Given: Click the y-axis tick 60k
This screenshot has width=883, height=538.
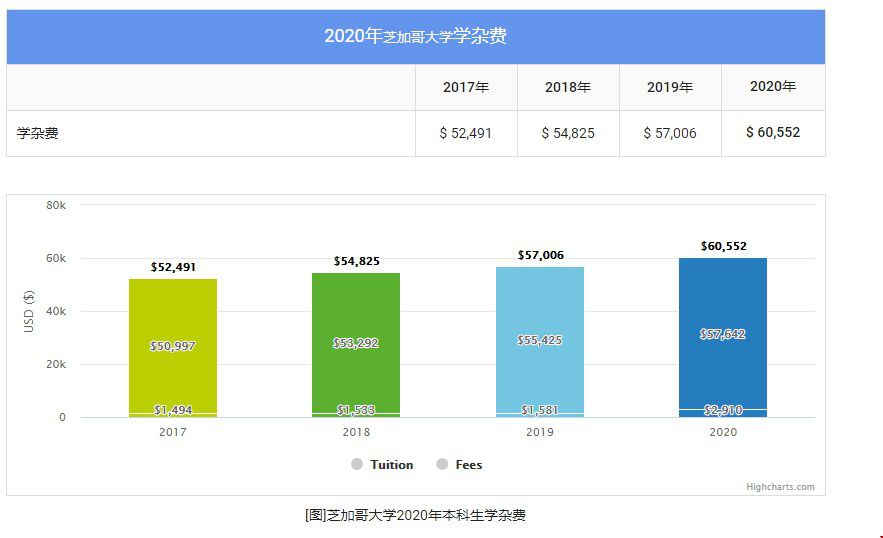Looking at the screenshot, I should click(56, 259).
